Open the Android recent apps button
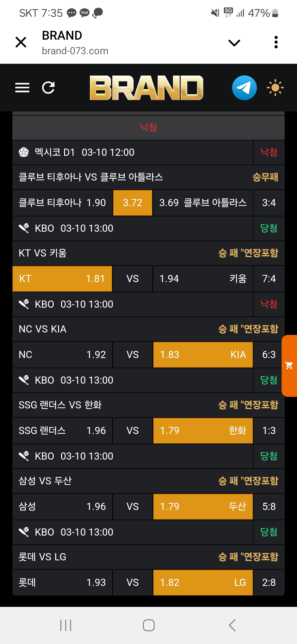This screenshot has height=644, width=297. 66,625
